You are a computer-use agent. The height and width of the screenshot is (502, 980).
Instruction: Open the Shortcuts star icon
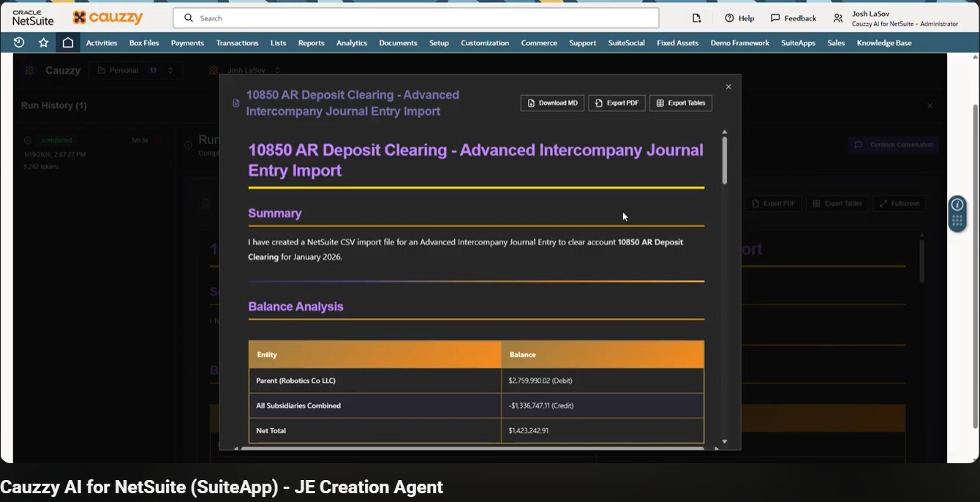point(43,42)
